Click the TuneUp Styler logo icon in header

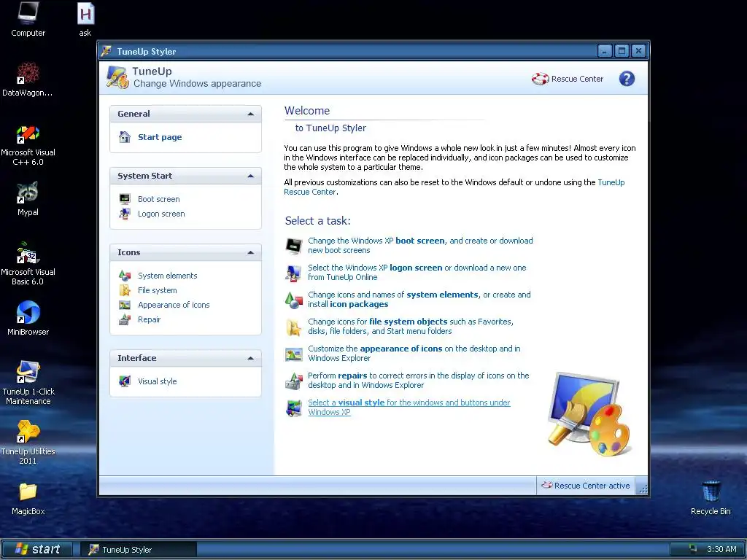(x=117, y=77)
